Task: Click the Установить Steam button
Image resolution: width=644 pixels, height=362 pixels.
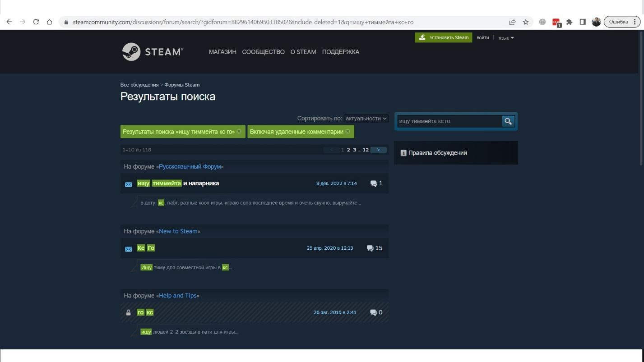Action: 444,37
